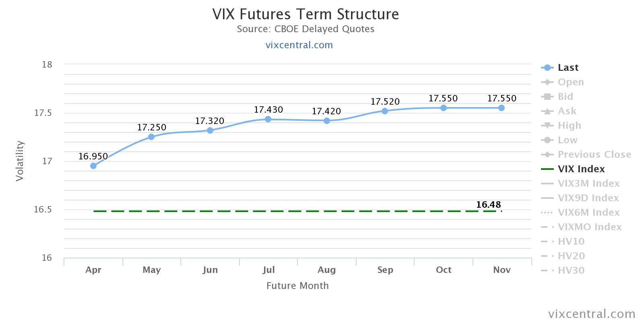The image size is (644, 322).
Task: Enable the Bid series legend entry
Action: [x=565, y=97]
